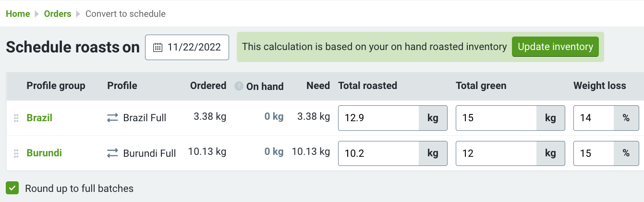This screenshot has height=202, width=644.
Task: Grab the Brazil row drag handle
Action: pyautogui.click(x=16, y=118)
